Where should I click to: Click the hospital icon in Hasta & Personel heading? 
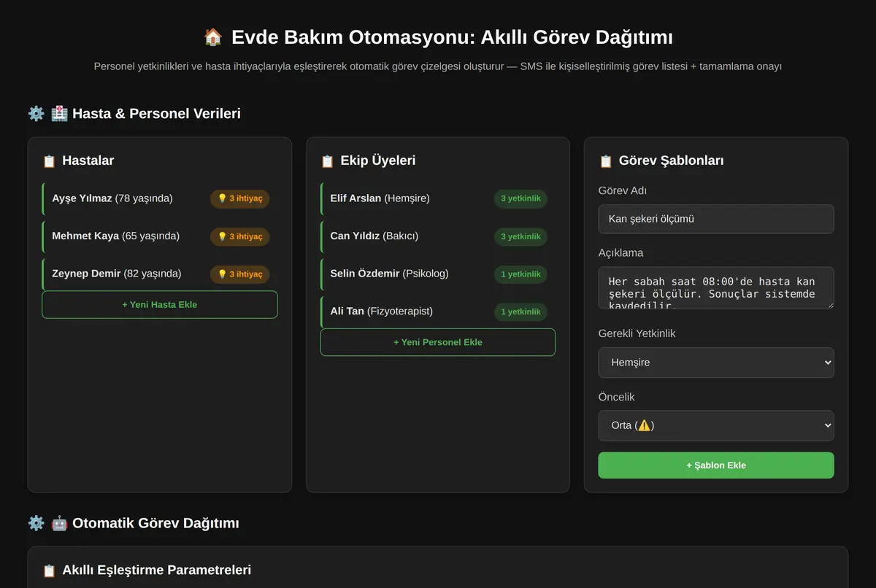[x=60, y=113]
